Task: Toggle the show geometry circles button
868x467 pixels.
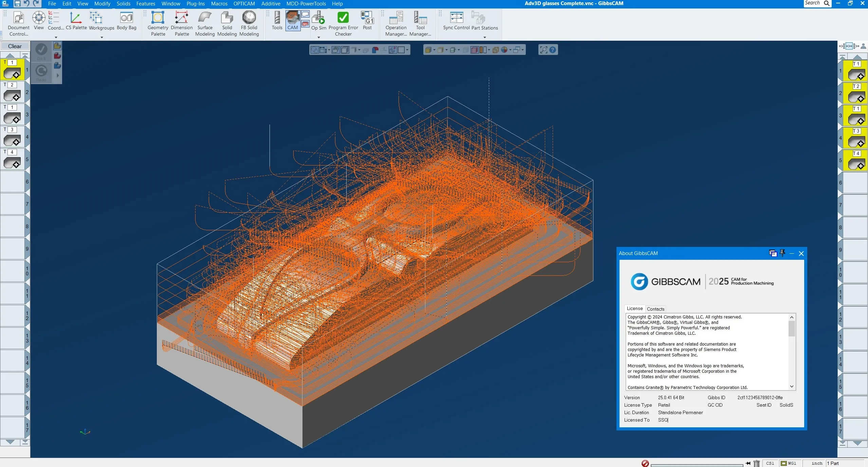Action: pyautogui.click(x=315, y=50)
